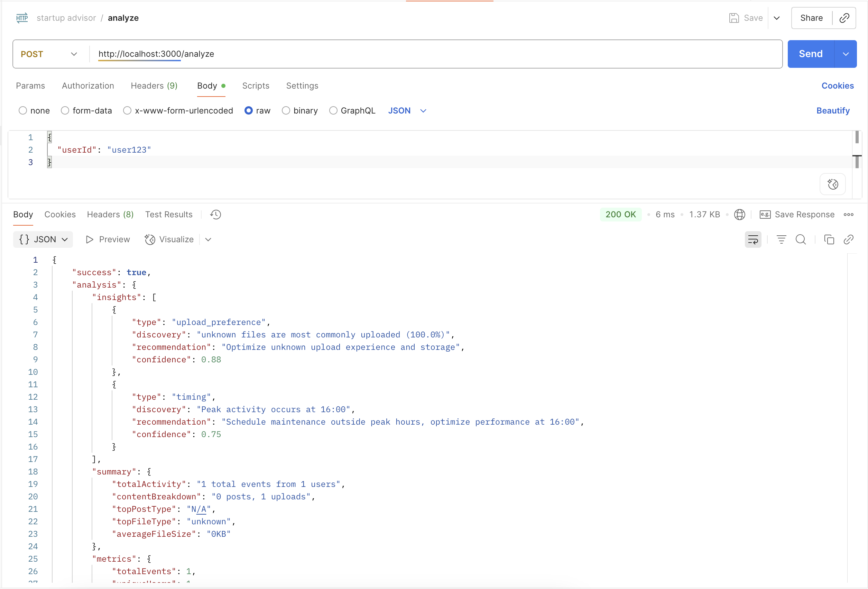This screenshot has height=589, width=868.
Task: Click the filter response icon
Action: (781, 239)
